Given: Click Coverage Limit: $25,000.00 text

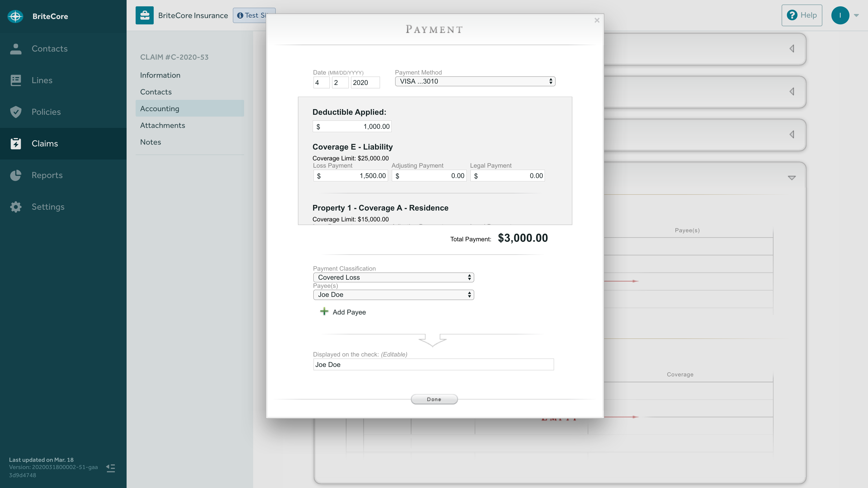Looking at the screenshot, I should pos(350,158).
